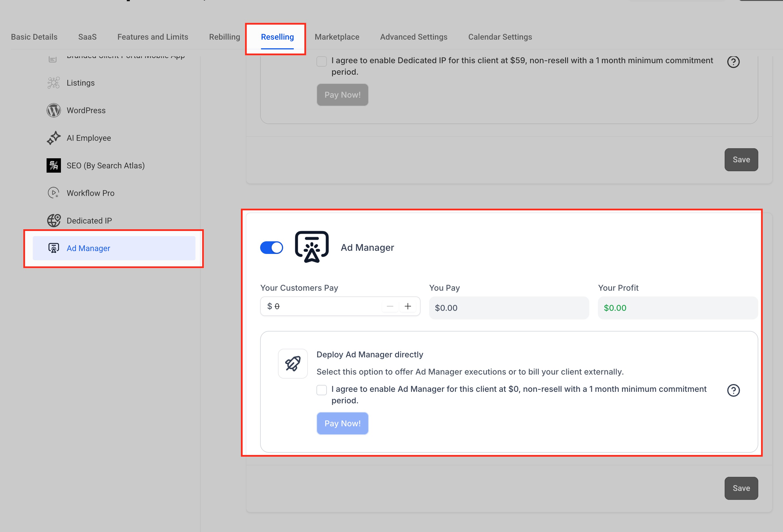
Task: Click the Ad Manager sidebar icon
Action: pos(53,248)
